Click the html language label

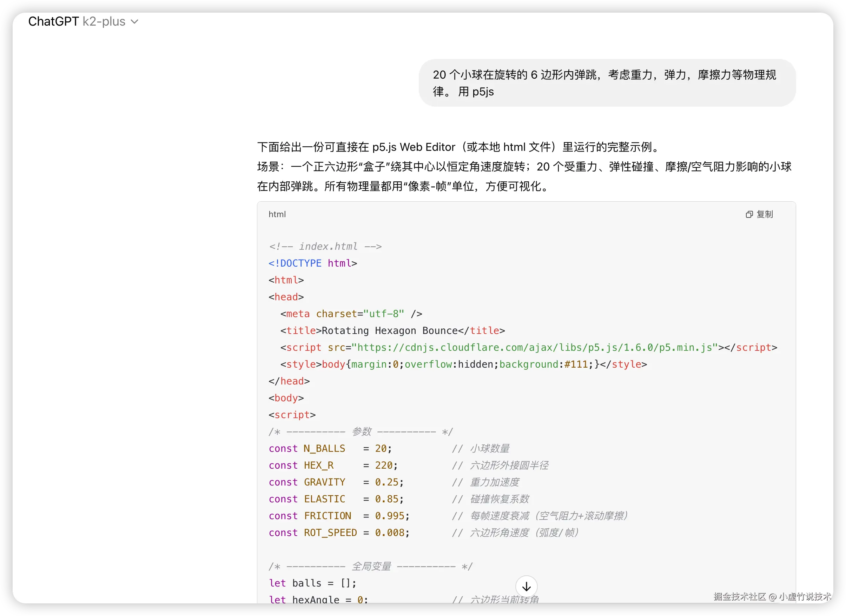pos(277,214)
